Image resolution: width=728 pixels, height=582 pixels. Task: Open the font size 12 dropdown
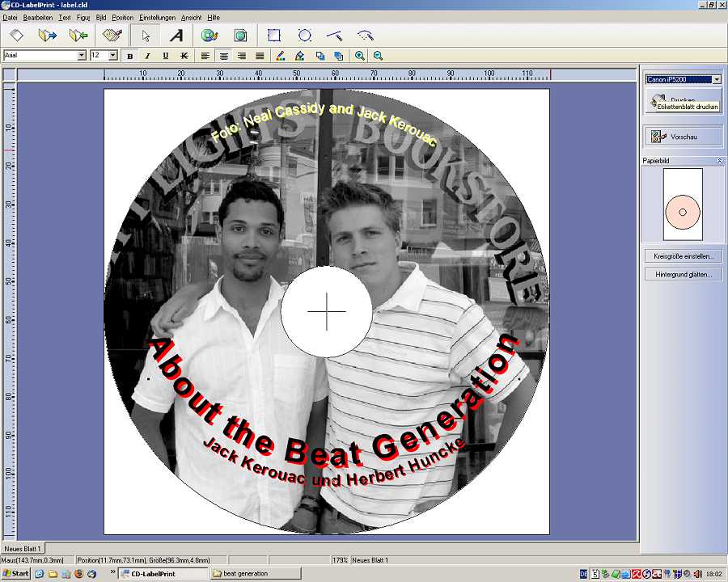114,56
